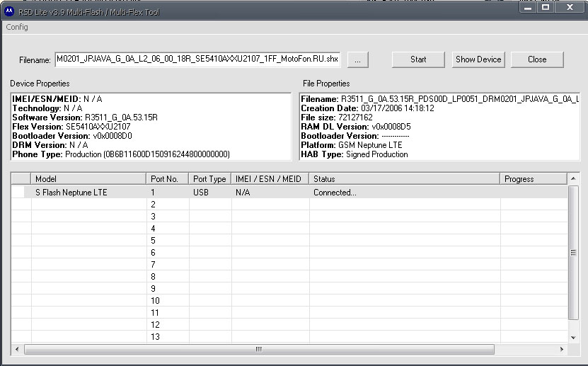Screen dimensions: 588x366
Task: Click the Creation Date 03/17/2006 line
Action: coord(367,108)
